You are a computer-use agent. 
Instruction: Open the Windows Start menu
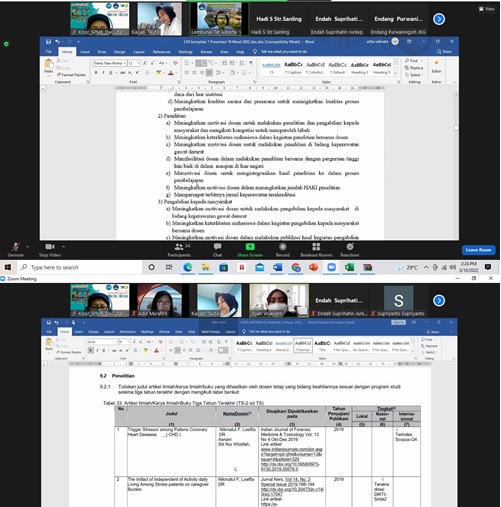(x=8, y=267)
